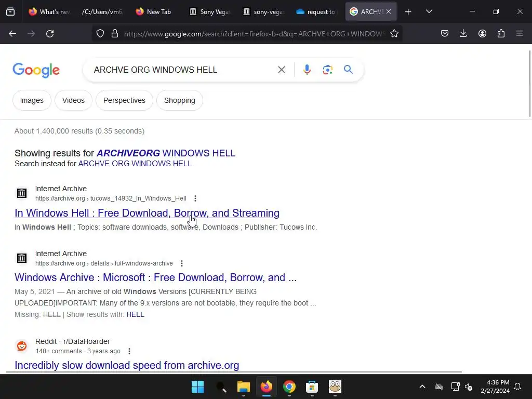Click Internet Archive favicon of first result
The width and height of the screenshot is (532, 399).
click(x=22, y=193)
